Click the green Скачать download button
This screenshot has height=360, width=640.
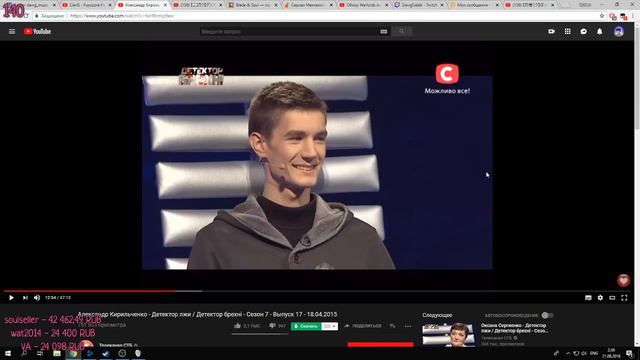tap(306, 326)
